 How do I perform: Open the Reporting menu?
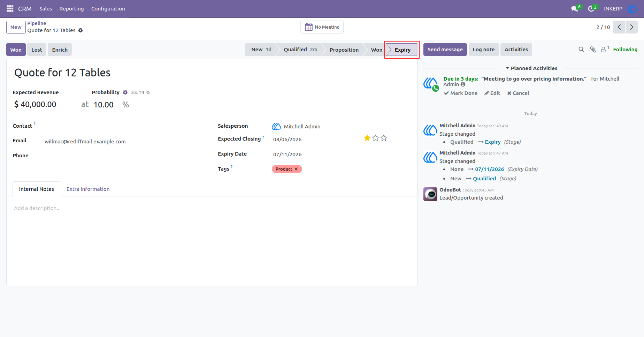pyautogui.click(x=71, y=9)
